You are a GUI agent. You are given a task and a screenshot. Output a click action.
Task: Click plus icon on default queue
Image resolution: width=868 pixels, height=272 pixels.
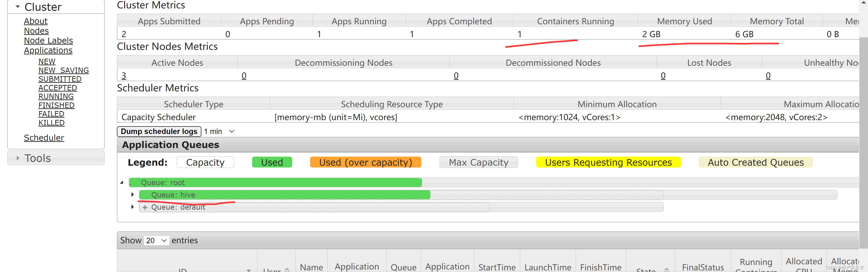pyautogui.click(x=145, y=208)
